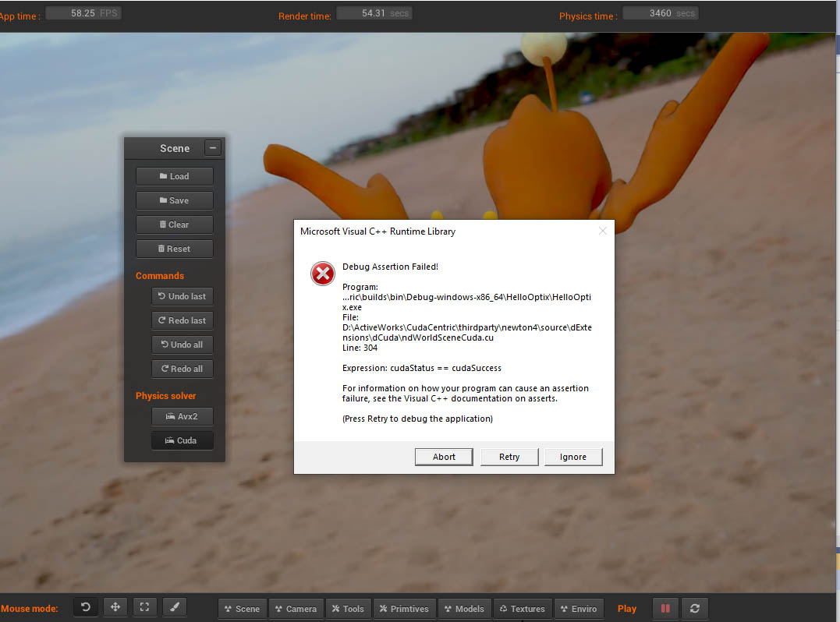Click Undo last in Commands

coord(182,296)
